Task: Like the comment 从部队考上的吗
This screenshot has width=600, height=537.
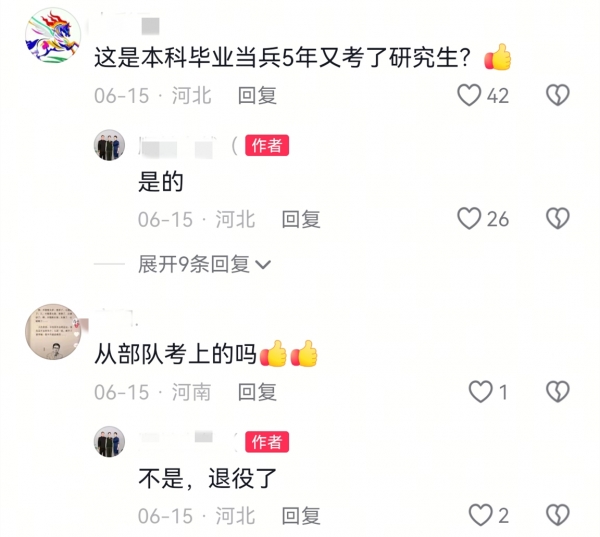Action: tap(481, 392)
